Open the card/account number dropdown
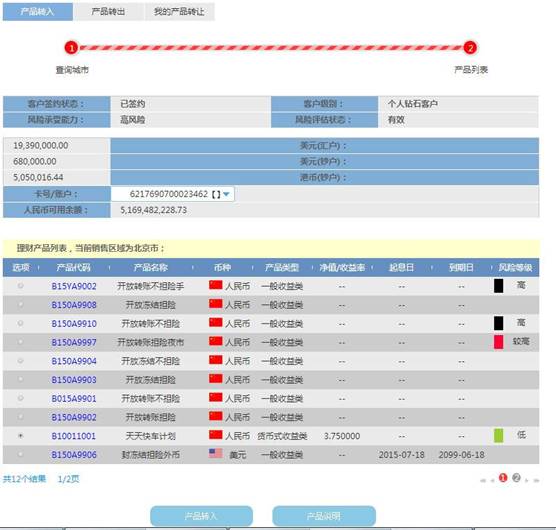The image size is (556, 530). click(x=226, y=194)
